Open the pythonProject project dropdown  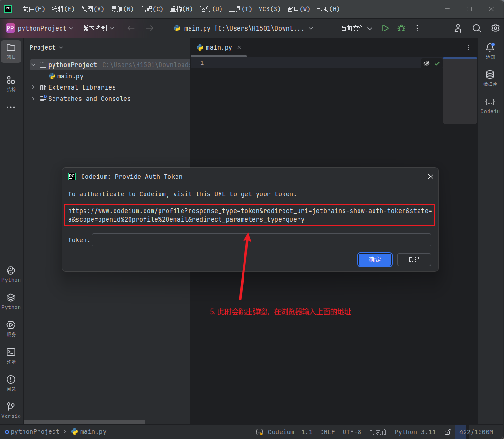40,28
